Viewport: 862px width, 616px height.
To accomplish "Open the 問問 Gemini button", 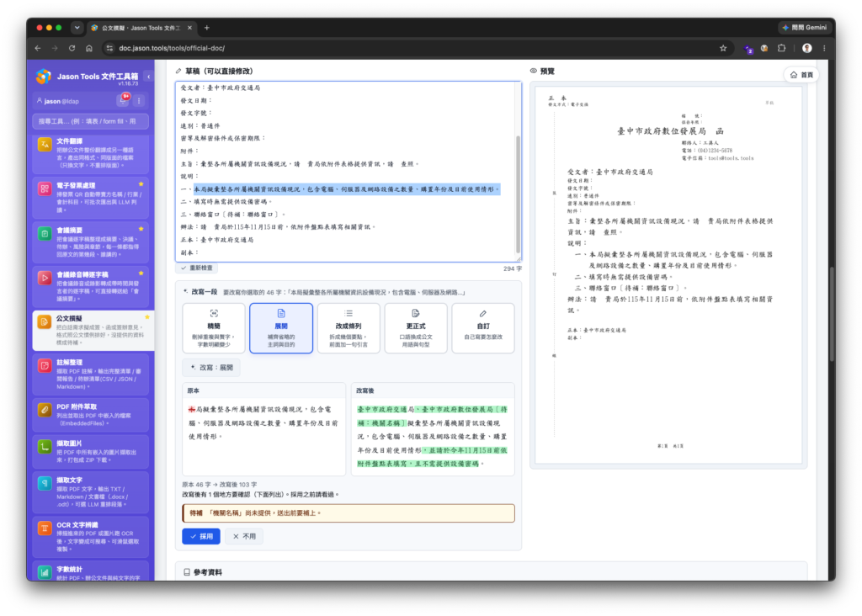I will pos(805,28).
